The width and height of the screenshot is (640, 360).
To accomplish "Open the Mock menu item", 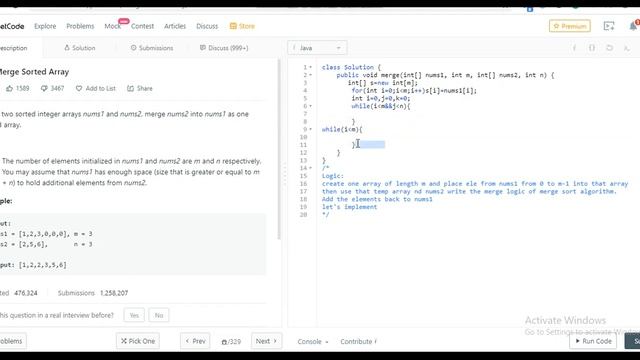I will tap(112, 26).
